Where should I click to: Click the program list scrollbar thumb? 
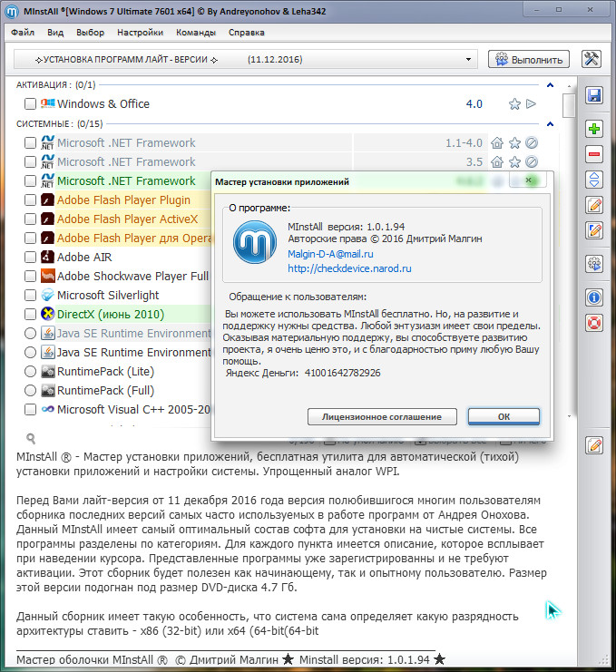[x=569, y=105]
